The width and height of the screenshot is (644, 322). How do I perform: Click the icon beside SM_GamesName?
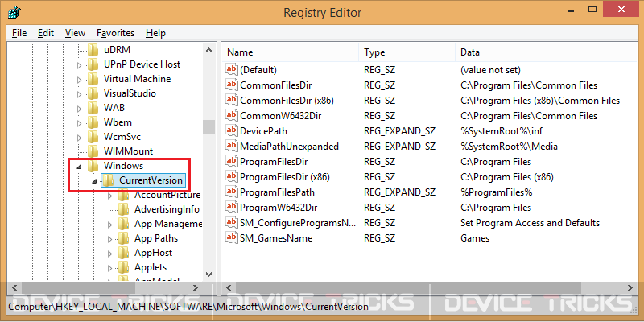pos(232,237)
